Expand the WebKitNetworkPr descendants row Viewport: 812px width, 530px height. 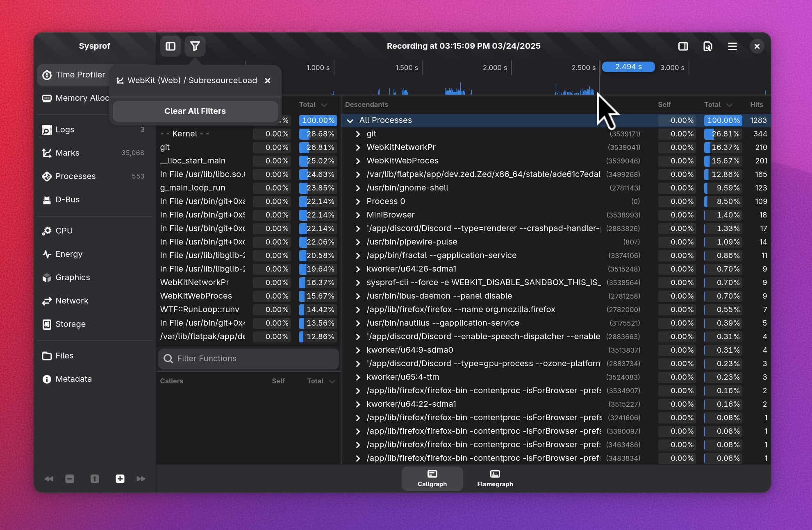(x=358, y=147)
